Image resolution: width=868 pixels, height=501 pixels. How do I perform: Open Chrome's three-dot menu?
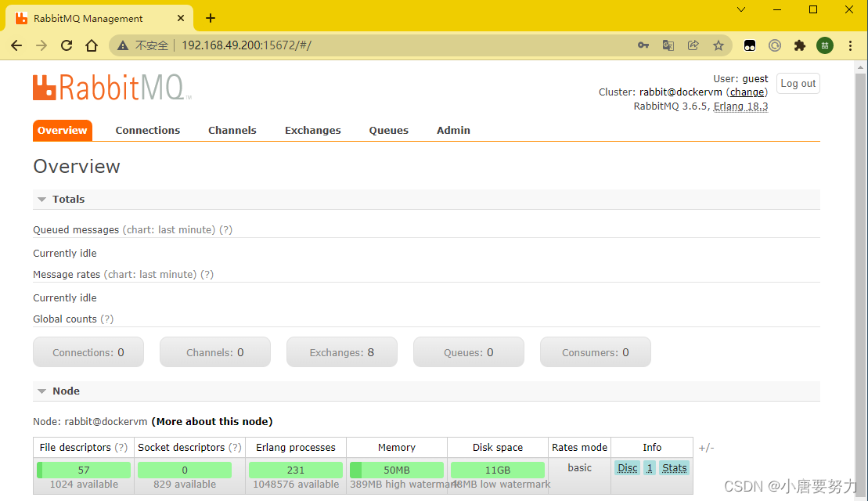(850, 45)
